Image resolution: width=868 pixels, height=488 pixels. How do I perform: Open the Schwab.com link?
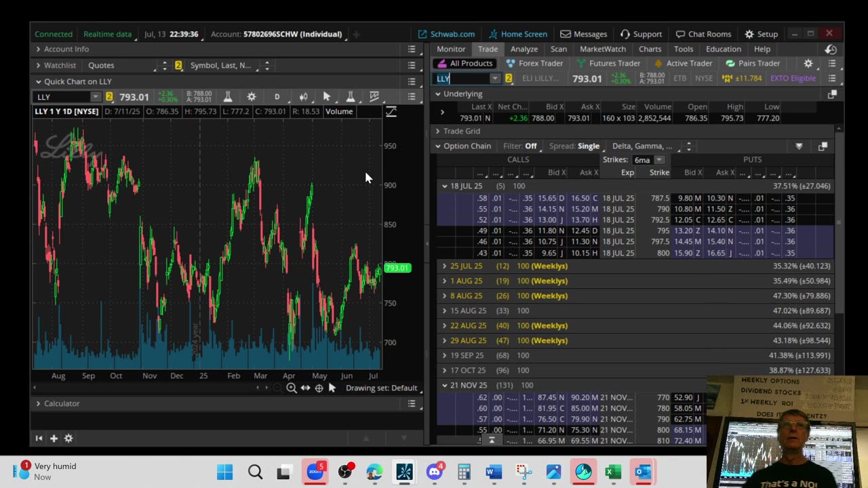click(446, 34)
